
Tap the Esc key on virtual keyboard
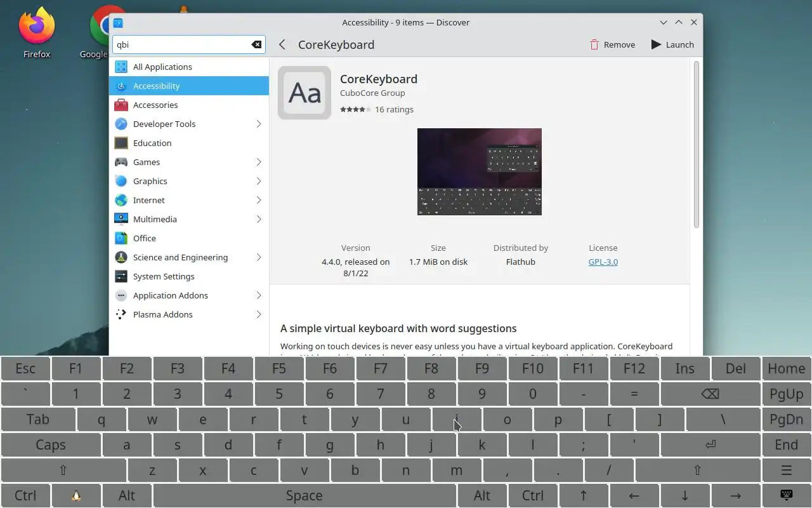pyautogui.click(x=25, y=369)
